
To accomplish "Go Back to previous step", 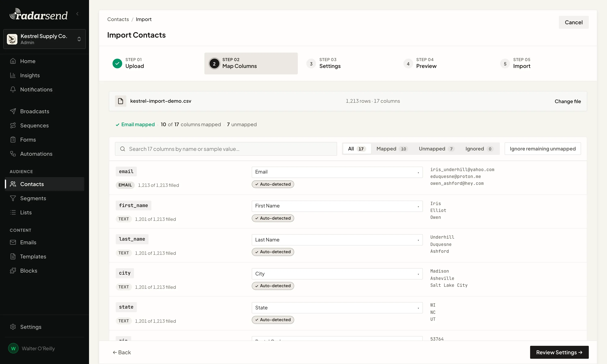I will (x=122, y=352).
